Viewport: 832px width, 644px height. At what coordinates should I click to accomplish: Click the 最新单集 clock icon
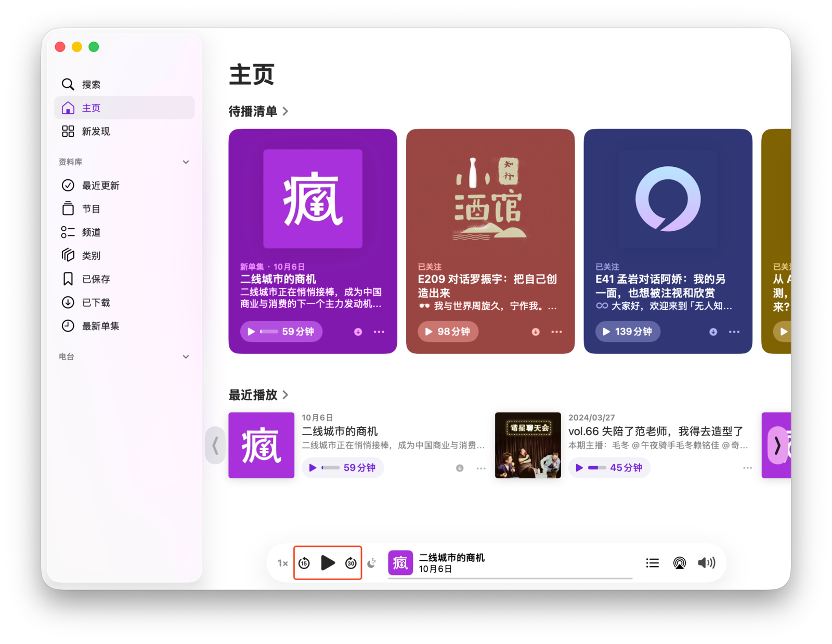click(68, 326)
